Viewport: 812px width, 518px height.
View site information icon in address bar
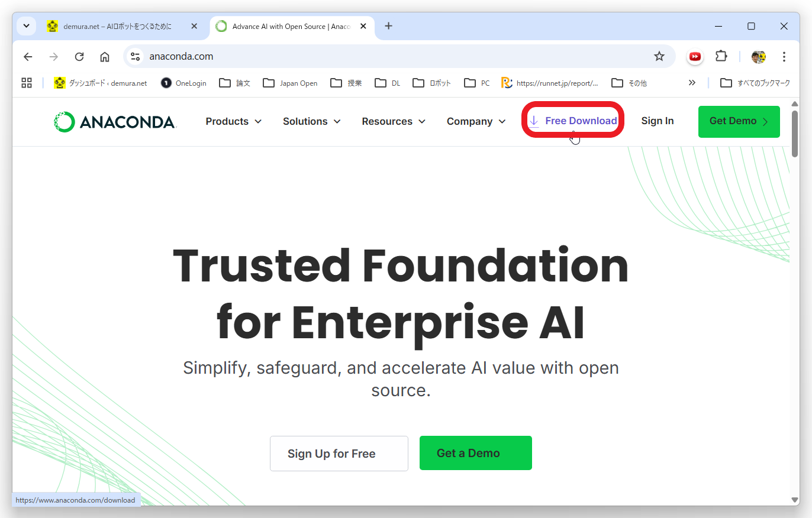[136, 57]
